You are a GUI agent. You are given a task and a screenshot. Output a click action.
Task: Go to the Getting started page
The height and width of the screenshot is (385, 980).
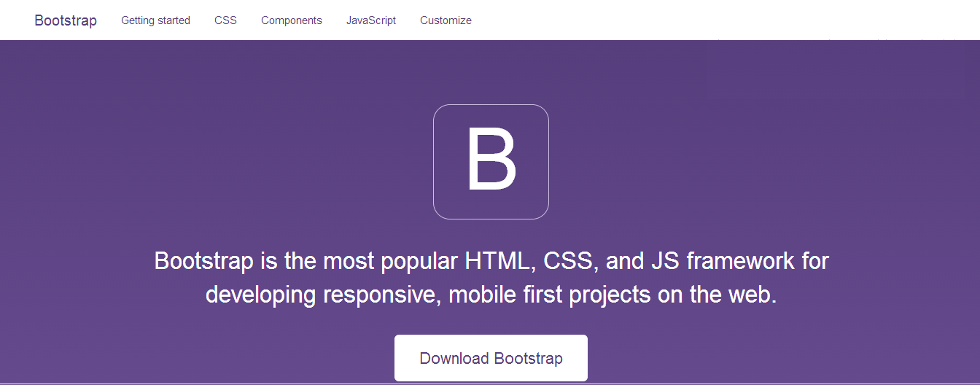click(x=155, y=20)
